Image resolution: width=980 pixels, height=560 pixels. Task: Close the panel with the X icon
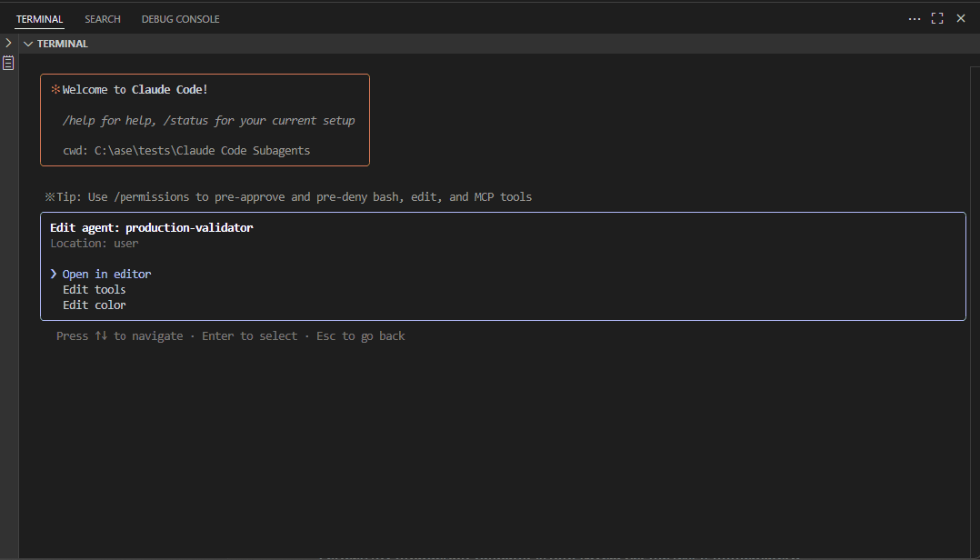click(x=961, y=18)
